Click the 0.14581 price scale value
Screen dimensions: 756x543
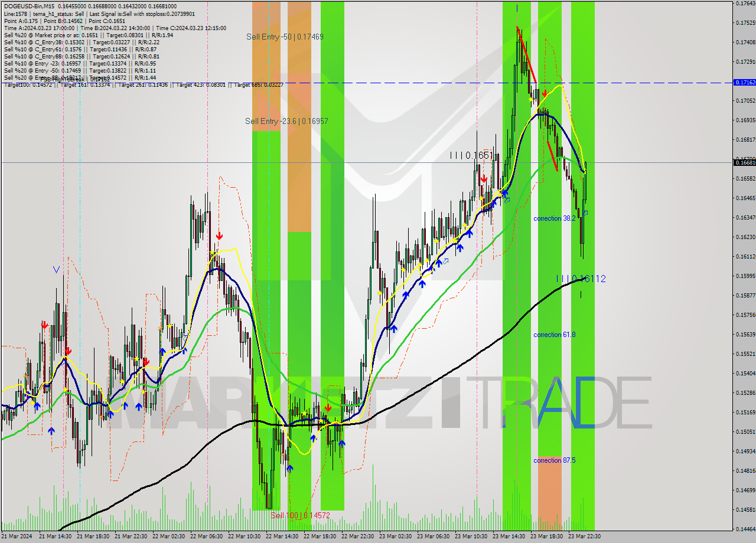click(745, 510)
